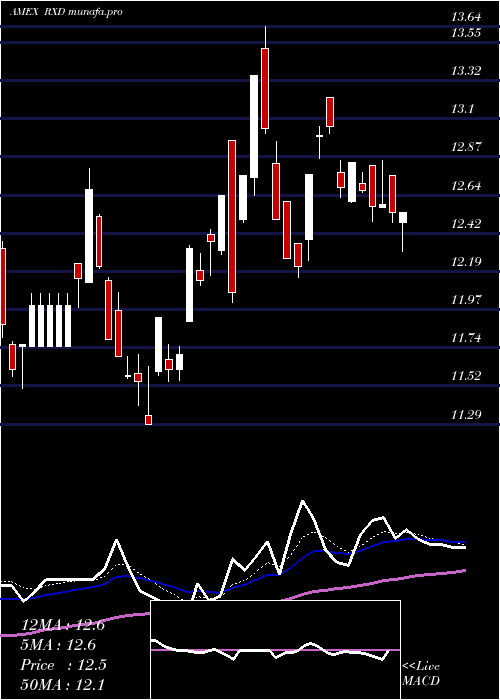Screen dimensions: 500x700
Task: Click the AMEX RXD munafa.pro title
Action: 66,12
